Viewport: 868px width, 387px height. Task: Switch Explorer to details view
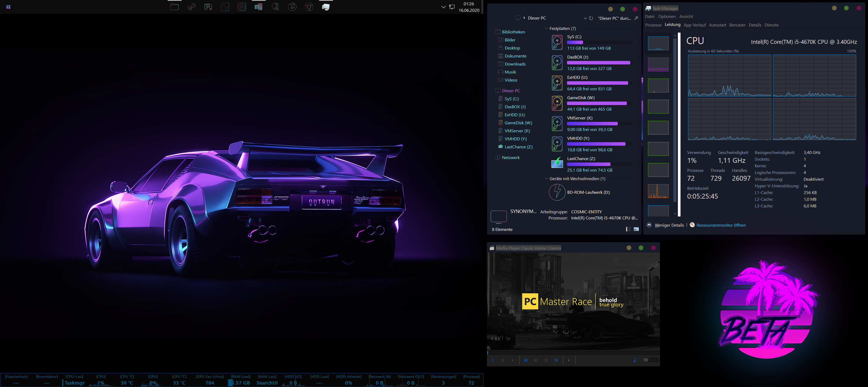coord(628,229)
